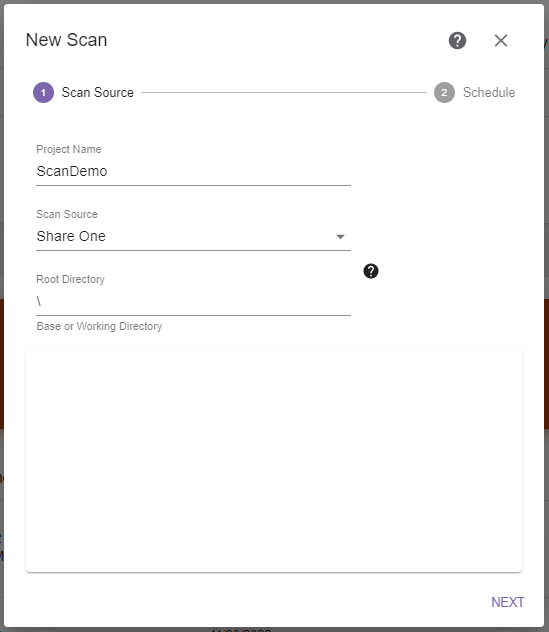Go to the Schedule step label
Image resolution: width=549 pixels, height=632 pixels.
click(x=489, y=92)
